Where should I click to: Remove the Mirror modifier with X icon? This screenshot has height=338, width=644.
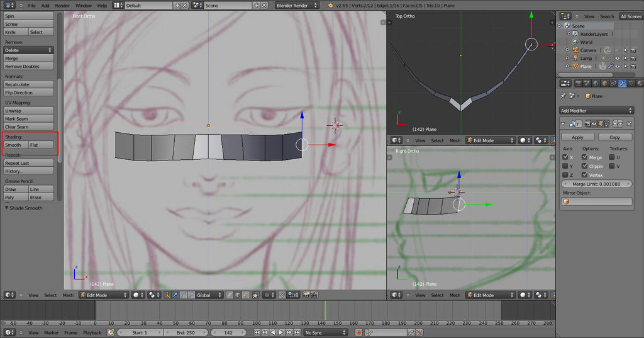coord(629,123)
